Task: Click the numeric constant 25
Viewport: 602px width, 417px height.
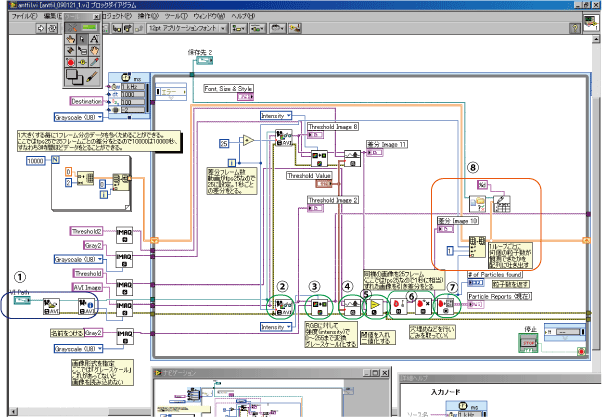Action: pyautogui.click(x=224, y=144)
